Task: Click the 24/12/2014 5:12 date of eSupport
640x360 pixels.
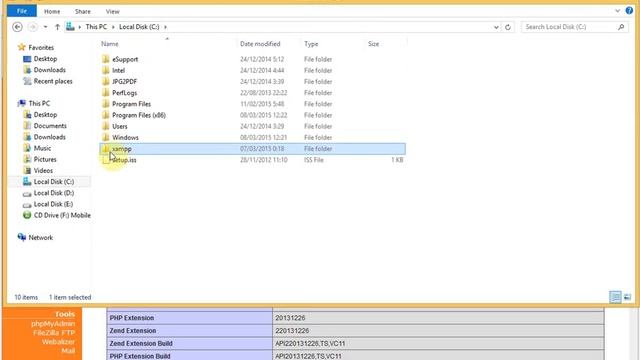Action: (x=262, y=59)
